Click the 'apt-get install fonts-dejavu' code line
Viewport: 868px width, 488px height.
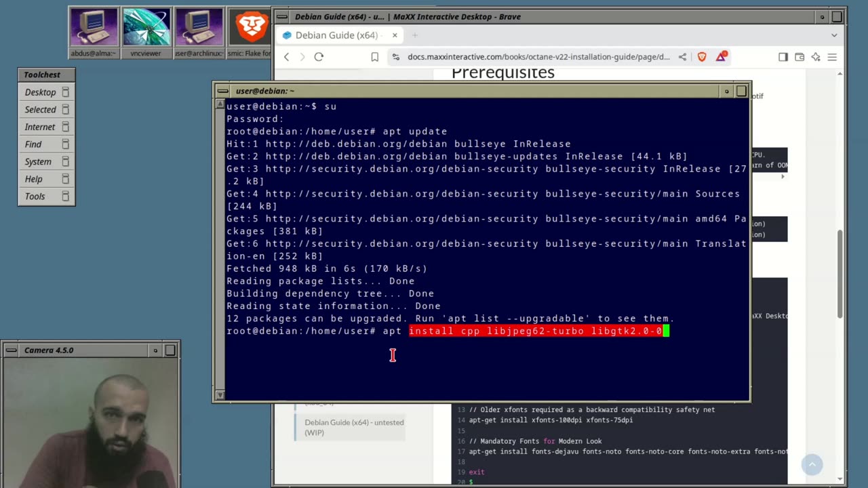point(628,451)
